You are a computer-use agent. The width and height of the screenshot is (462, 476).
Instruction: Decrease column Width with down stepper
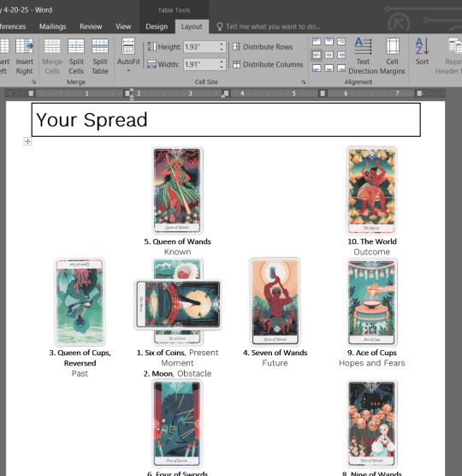pyautogui.click(x=222, y=67)
